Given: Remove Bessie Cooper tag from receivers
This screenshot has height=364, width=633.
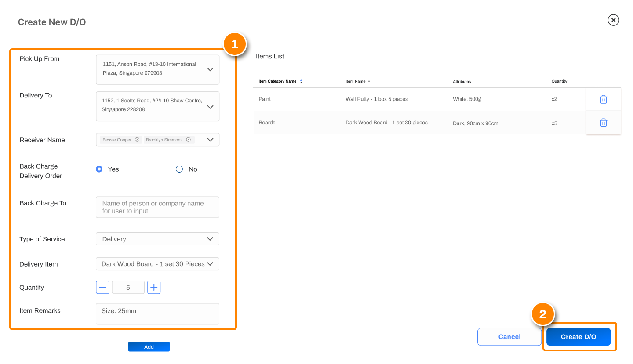Looking at the screenshot, I should point(137,140).
